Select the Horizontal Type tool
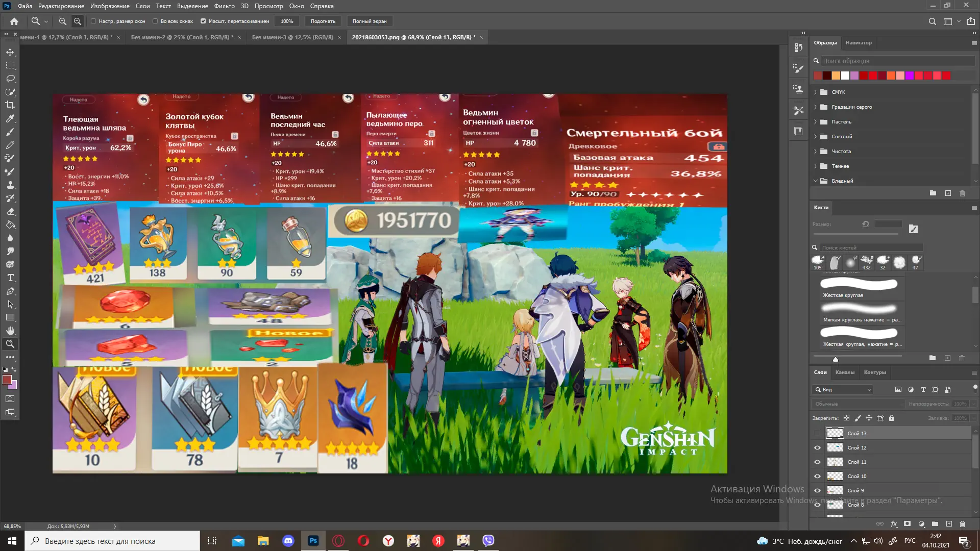980x551 pixels. point(10,278)
